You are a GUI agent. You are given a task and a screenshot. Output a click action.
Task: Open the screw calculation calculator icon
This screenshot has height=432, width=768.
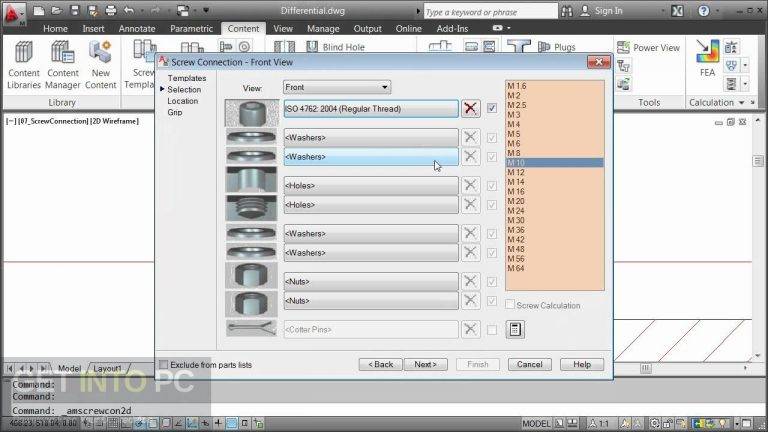point(515,329)
